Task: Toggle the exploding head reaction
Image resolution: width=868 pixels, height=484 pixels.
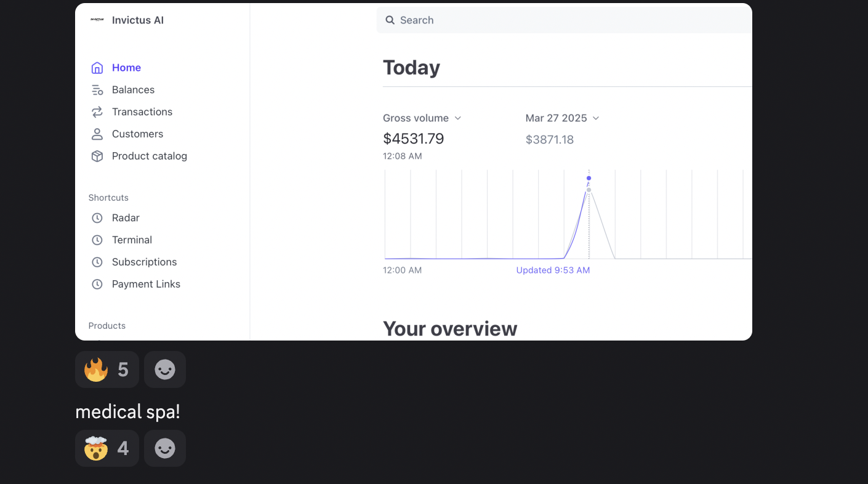Action: [x=107, y=448]
